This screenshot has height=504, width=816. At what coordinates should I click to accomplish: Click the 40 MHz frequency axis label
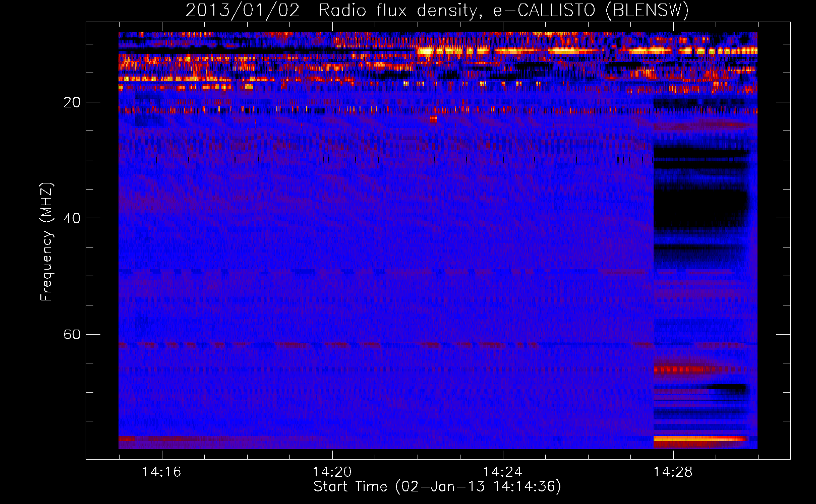click(x=72, y=218)
